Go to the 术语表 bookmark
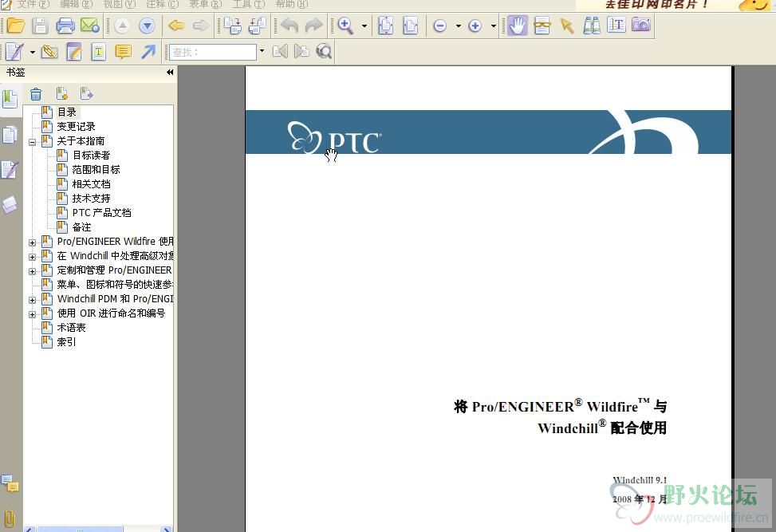This screenshot has height=532, width=776. pos(71,328)
